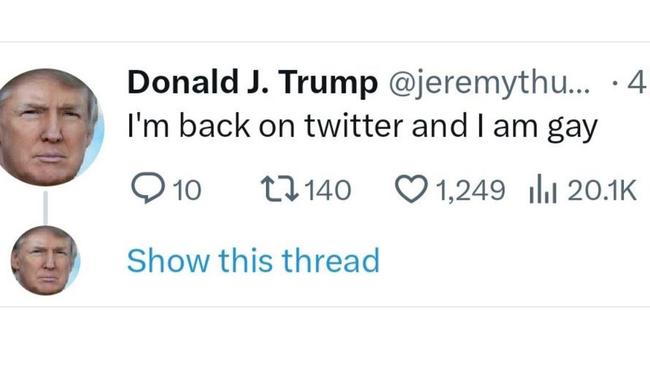Click the 20.1K views count

pos(601,190)
